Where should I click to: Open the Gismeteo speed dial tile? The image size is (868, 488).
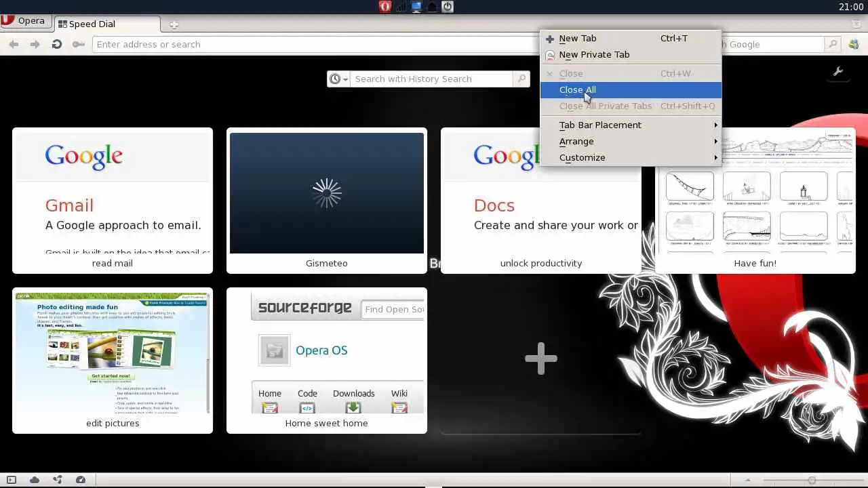pos(327,201)
